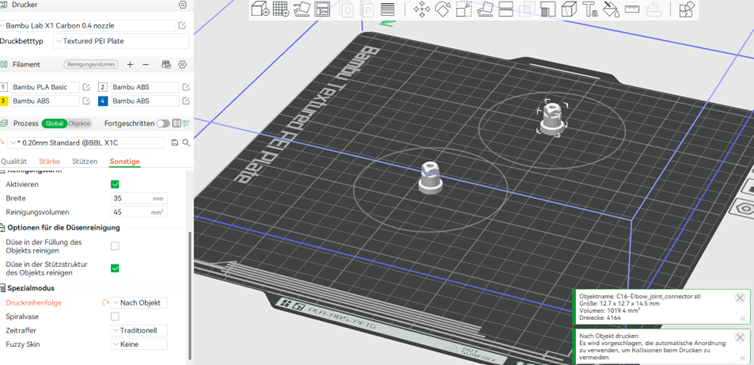
Task: Click edit icon for filament 4 Bambu ABS
Action: [186, 101]
